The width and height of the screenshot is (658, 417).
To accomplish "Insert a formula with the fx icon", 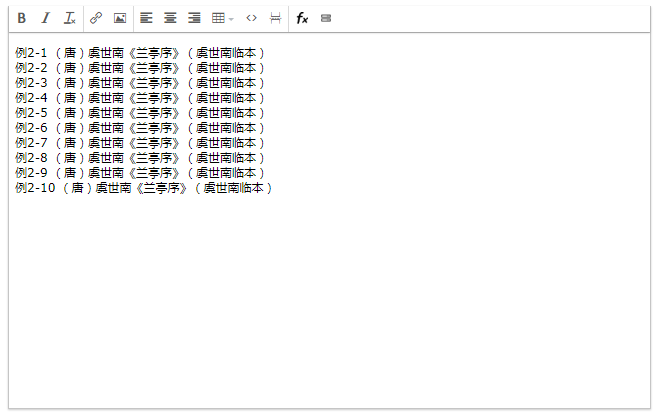I will [302, 18].
